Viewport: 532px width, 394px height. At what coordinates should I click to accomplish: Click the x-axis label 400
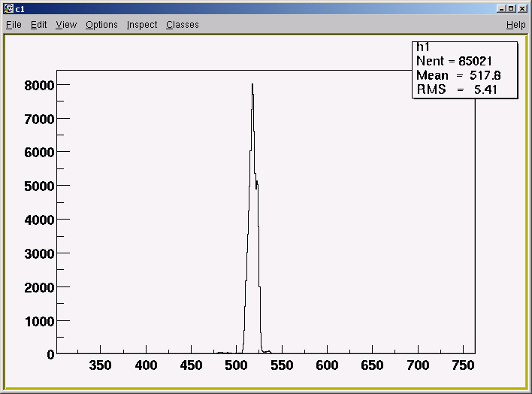(146, 365)
